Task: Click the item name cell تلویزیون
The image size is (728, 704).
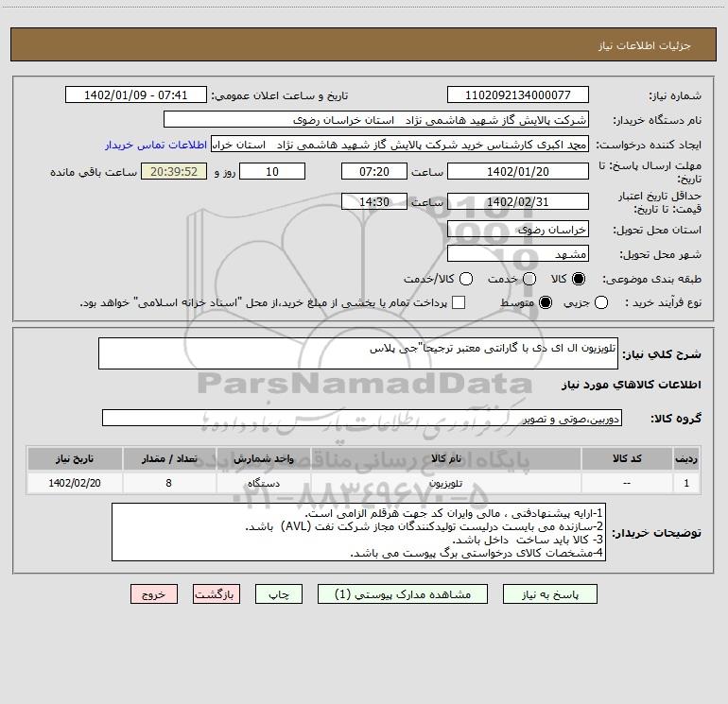Action: pos(445,483)
